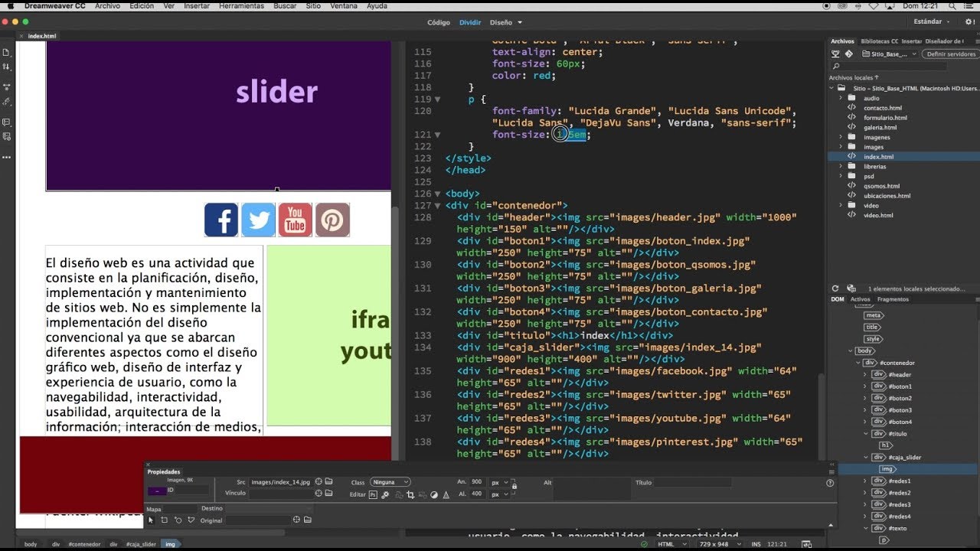Click the YouTube icon in the design preview
The image size is (980, 551).
[295, 220]
